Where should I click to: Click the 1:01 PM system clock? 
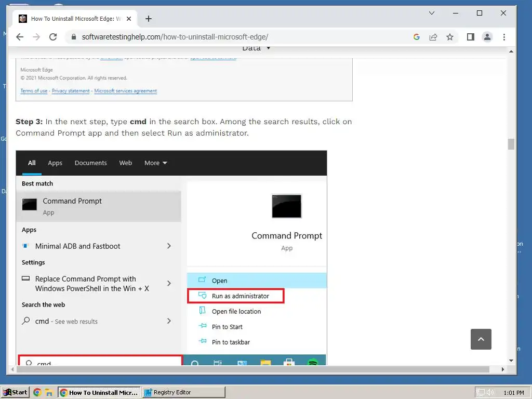pyautogui.click(x=514, y=393)
